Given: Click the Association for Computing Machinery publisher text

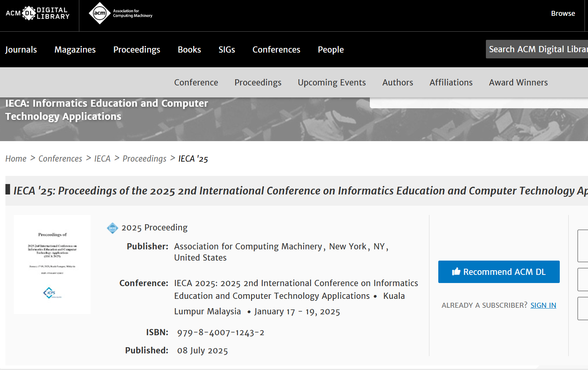Looking at the screenshot, I should (x=248, y=246).
